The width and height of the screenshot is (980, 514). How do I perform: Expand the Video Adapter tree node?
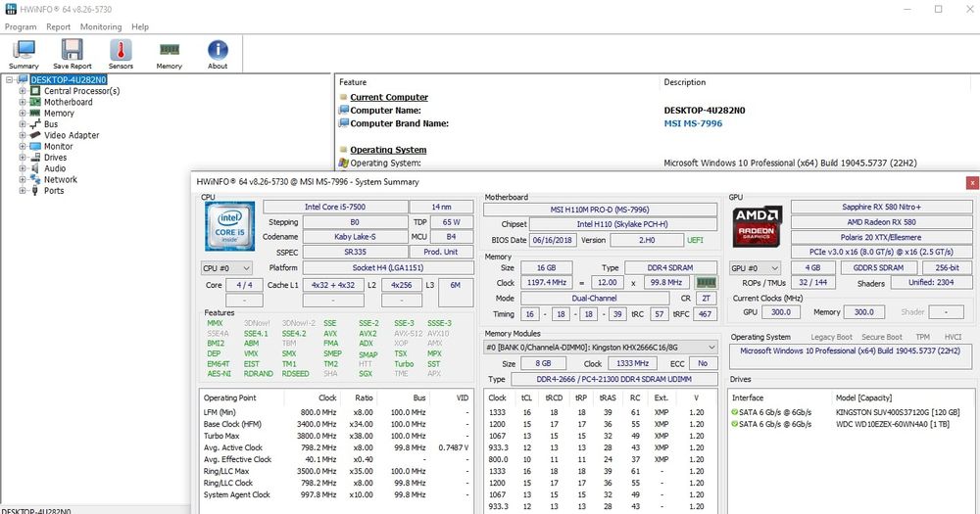point(23,135)
